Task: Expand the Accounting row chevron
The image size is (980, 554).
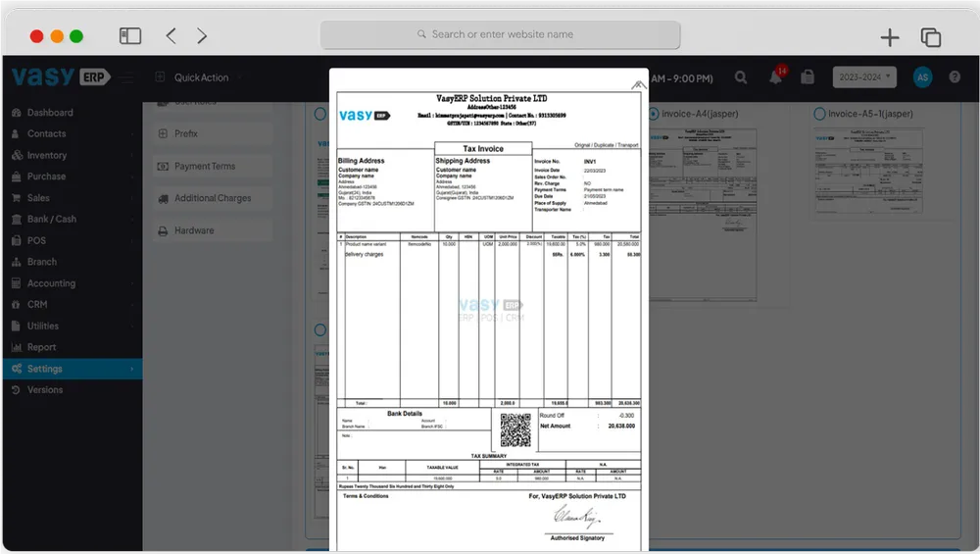Action: click(x=132, y=283)
